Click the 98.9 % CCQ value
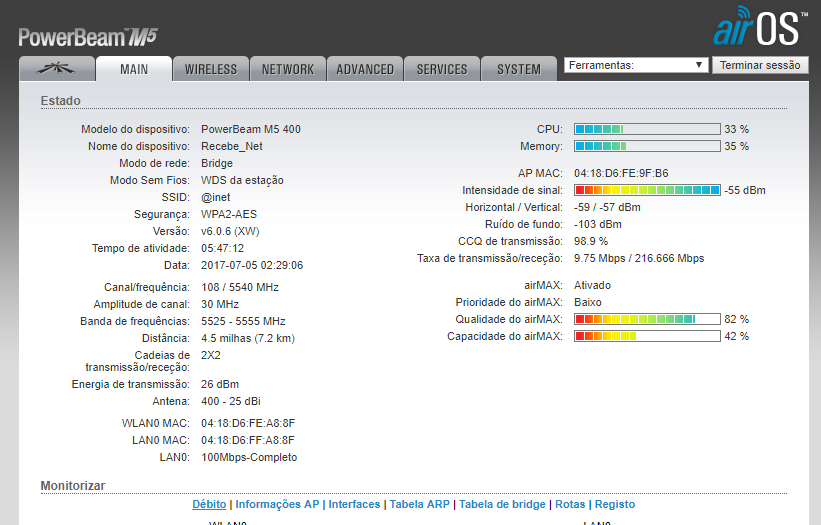Image resolution: width=821 pixels, height=525 pixels. point(591,241)
